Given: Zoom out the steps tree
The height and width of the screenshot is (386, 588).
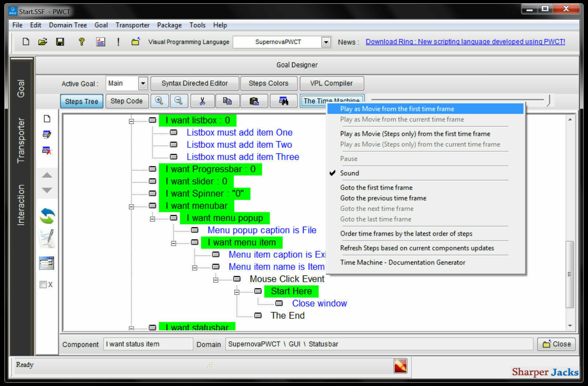Looking at the screenshot, I should click(x=179, y=101).
